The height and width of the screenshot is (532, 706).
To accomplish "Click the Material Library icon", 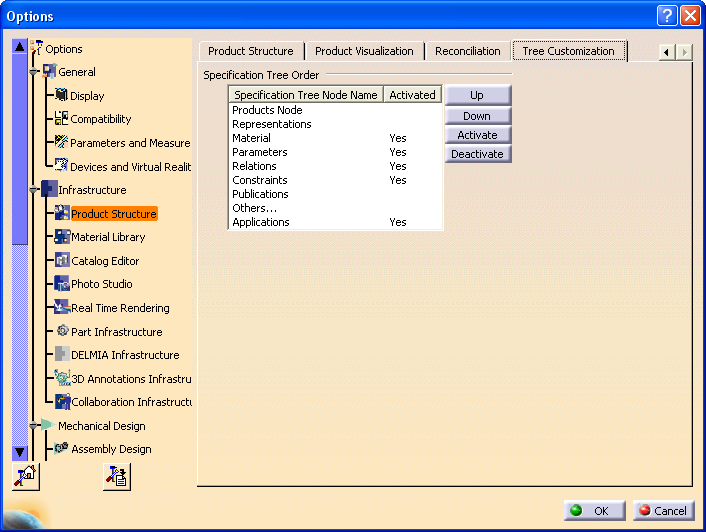I will pos(62,236).
